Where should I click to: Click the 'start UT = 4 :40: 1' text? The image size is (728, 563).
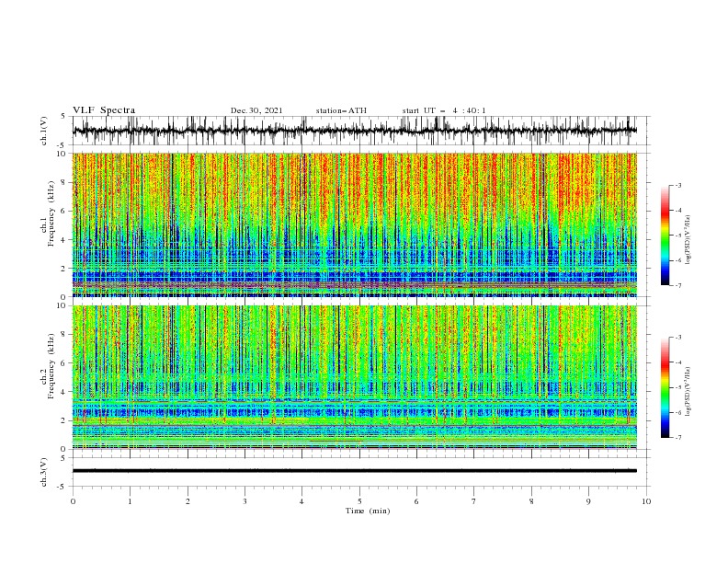[444, 110]
